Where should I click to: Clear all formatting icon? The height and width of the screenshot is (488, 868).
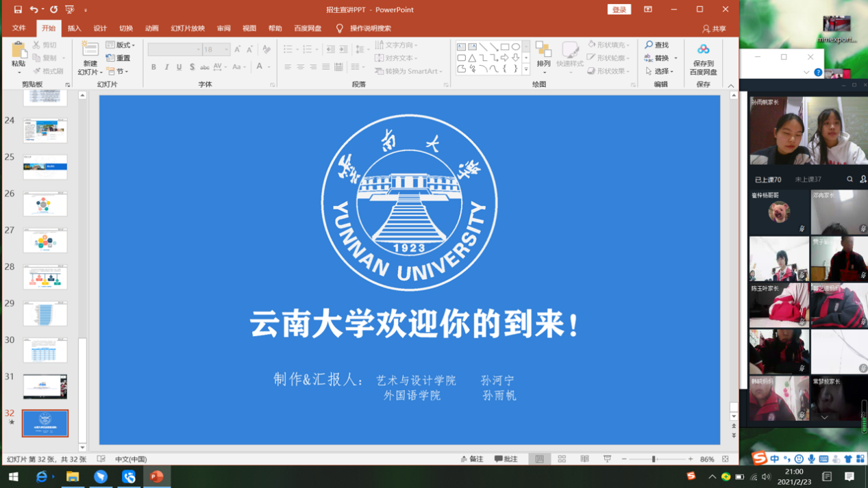266,49
